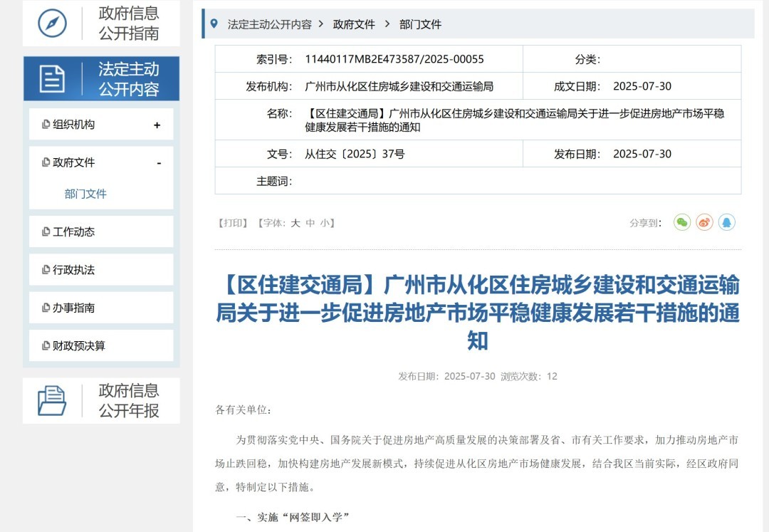Click the 主题词 label in table
The height and width of the screenshot is (532, 769).
point(274,182)
